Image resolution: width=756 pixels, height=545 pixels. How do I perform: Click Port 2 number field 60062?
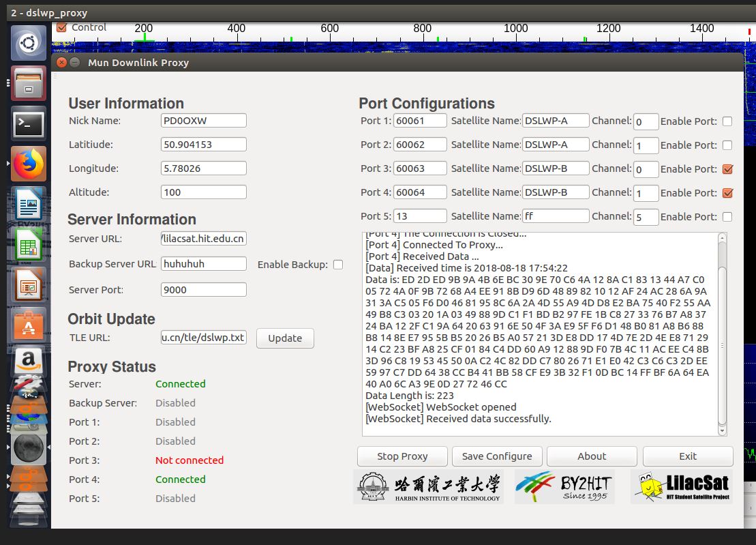(420, 144)
